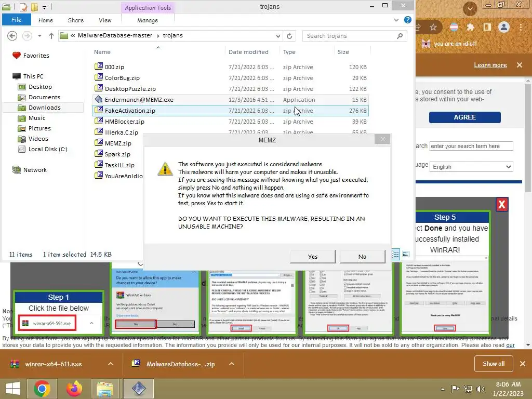Sort files by Date modified column
The width and height of the screenshot is (532, 399).
tap(248, 52)
